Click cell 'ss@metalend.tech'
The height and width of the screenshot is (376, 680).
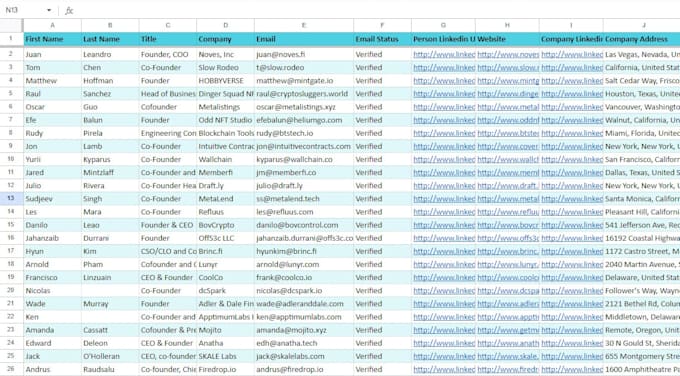click(304, 199)
